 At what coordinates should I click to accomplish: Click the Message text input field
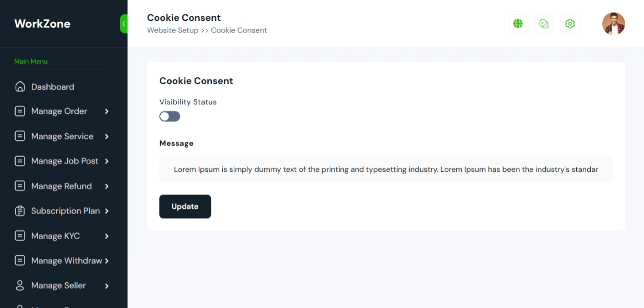coord(386,170)
